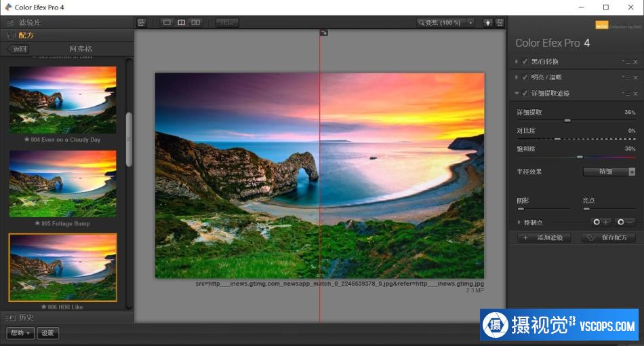Open the 配方 recipes section
The width and height of the screenshot is (644, 346).
pyautogui.click(x=67, y=35)
